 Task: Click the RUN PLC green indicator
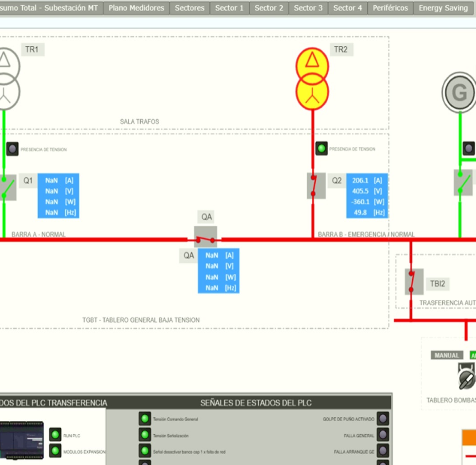[x=55, y=435]
